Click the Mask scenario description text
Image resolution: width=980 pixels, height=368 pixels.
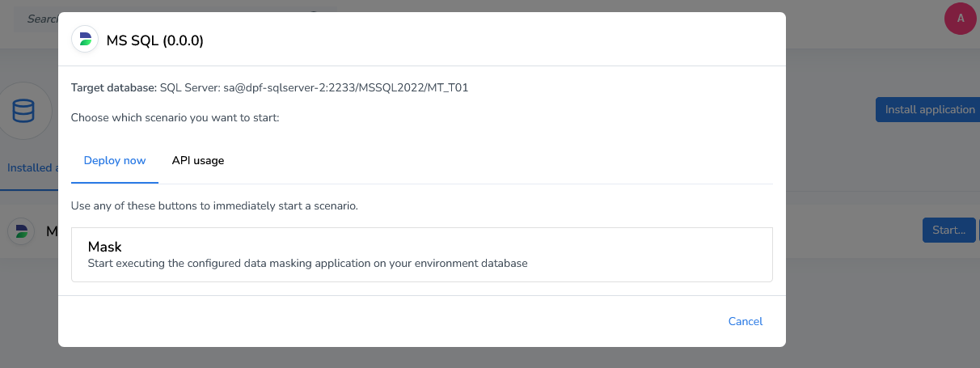coord(307,263)
